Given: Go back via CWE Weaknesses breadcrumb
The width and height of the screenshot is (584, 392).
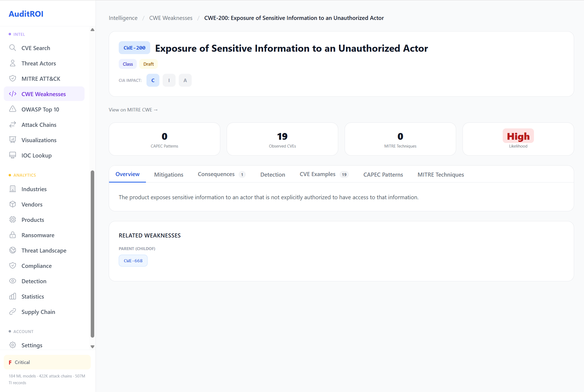Looking at the screenshot, I should 171,18.
